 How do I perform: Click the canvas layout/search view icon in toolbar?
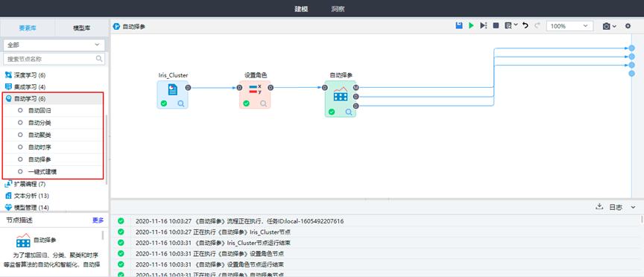coord(508,25)
